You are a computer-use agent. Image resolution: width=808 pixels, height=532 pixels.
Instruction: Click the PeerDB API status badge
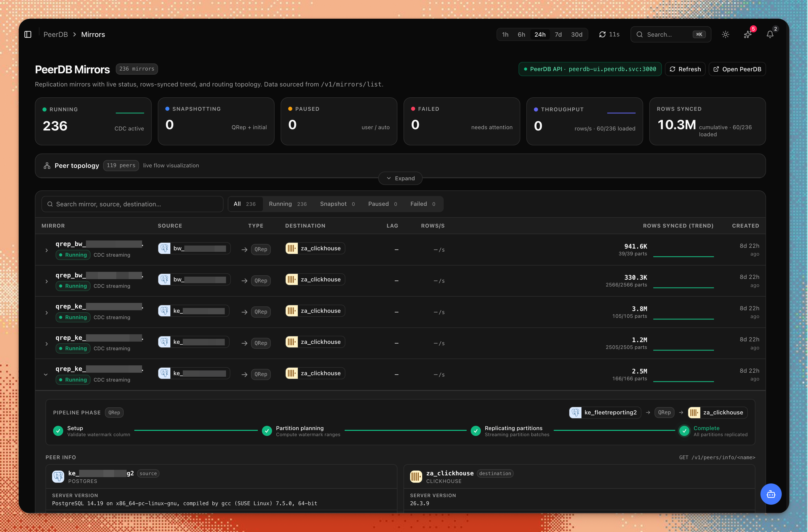tap(590, 69)
